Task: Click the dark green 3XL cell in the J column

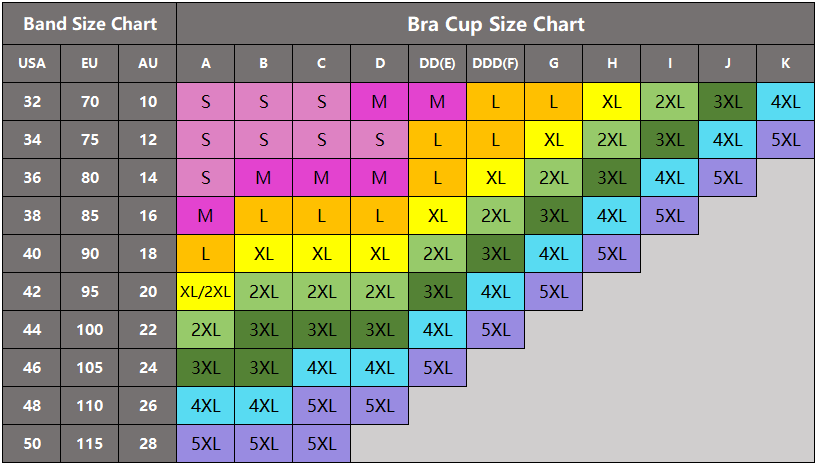Action: click(x=727, y=102)
